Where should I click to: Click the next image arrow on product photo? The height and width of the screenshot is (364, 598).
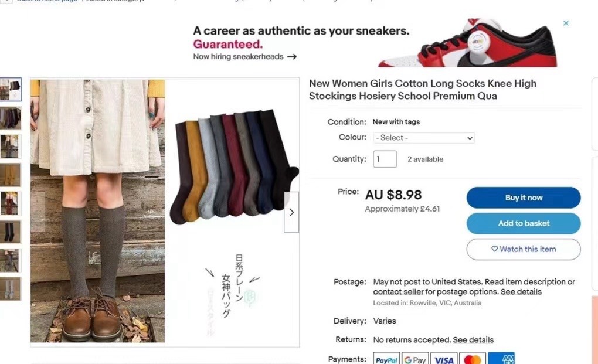291,212
